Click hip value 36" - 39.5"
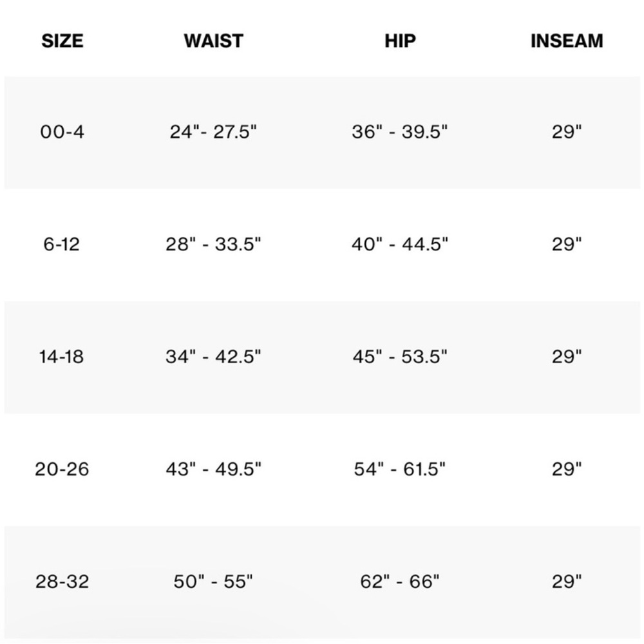The width and height of the screenshot is (644, 644). point(399,132)
